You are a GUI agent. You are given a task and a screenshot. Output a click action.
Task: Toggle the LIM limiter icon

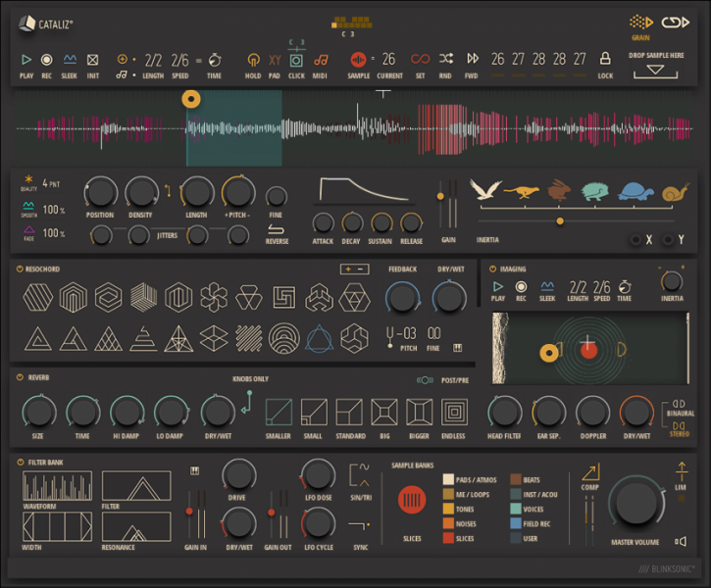click(x=682, y=471)
